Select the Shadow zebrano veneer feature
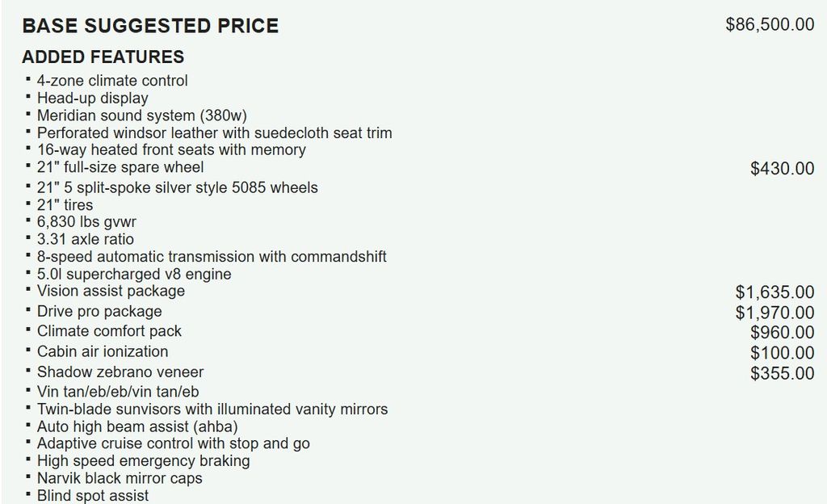The width and height of the screenshot is (827, 504). 120,372
